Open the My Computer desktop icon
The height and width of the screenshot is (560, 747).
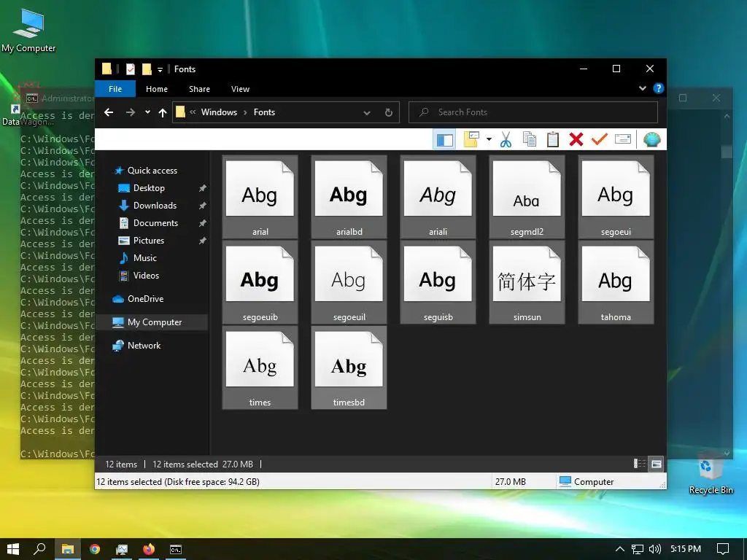coord(28,31)
